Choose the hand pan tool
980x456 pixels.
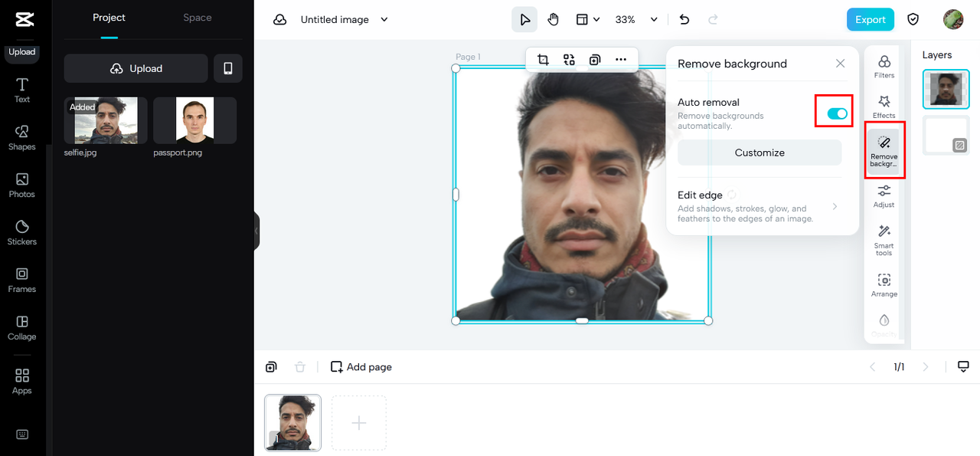point(553,20)
